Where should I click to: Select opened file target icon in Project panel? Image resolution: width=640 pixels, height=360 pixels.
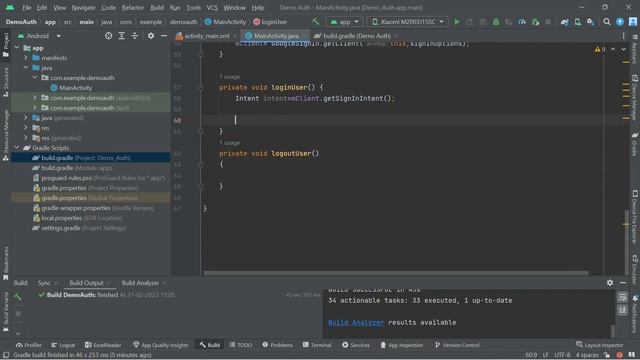coord(109,36)
